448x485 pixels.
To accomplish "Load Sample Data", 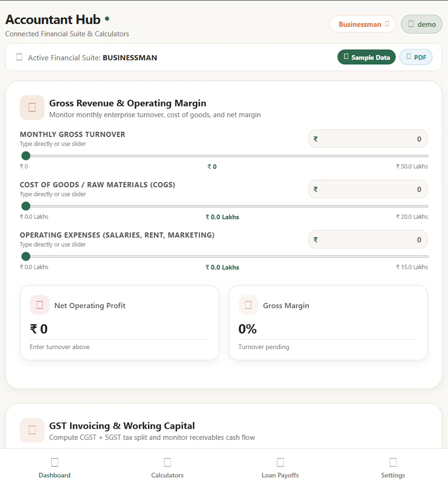I will (x=367, y=57).
